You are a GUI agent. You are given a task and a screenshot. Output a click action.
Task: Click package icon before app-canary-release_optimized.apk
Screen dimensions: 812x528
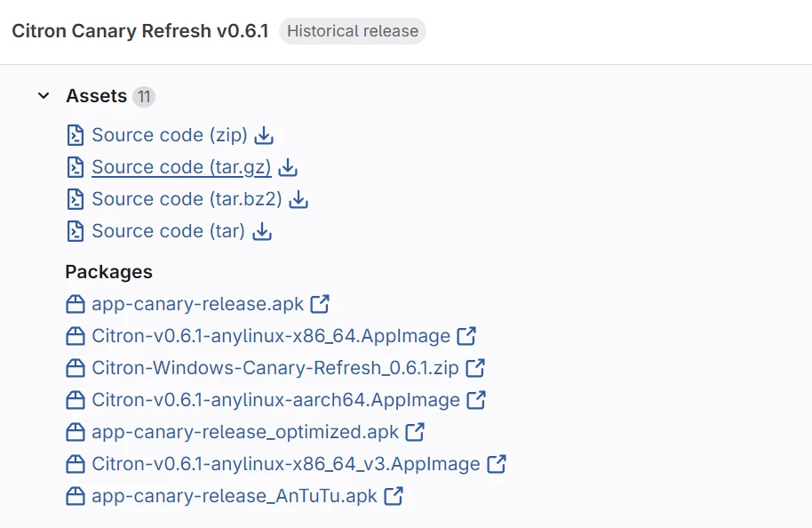76,432
